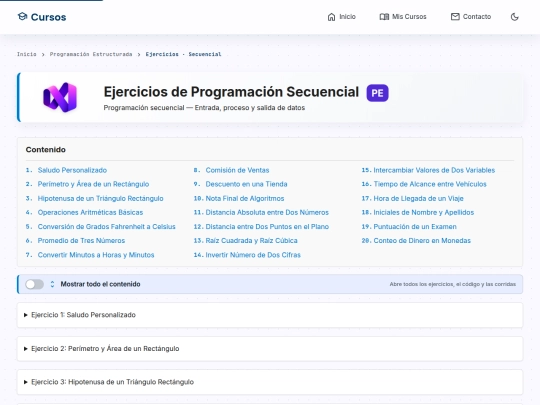Screen dimensions: 540x405
Task: Expand Ejercicio 2: Perímetro y Área de un Rectángulo
Action: tap(270, 349)
